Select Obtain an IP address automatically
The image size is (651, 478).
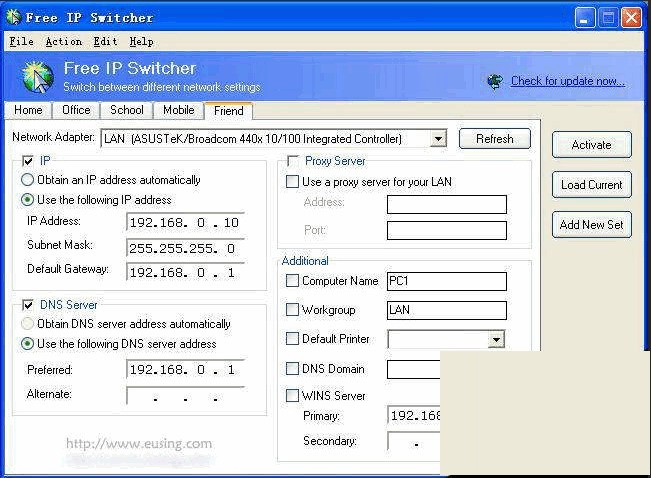tap(28, 180)
